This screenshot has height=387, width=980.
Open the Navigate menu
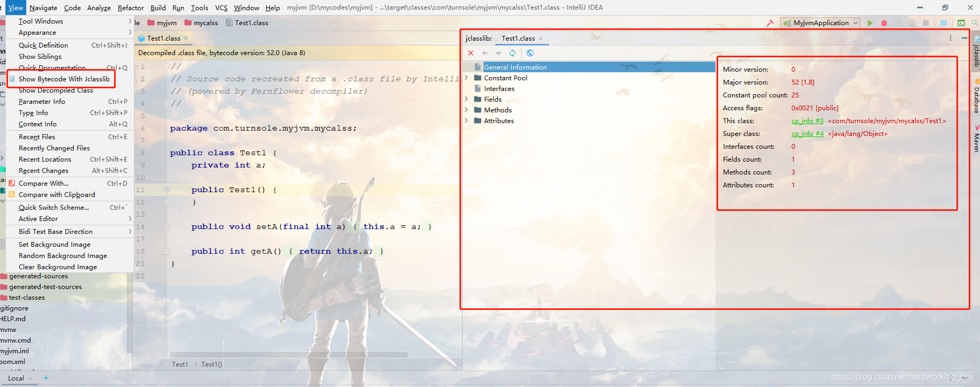[43, 7]
